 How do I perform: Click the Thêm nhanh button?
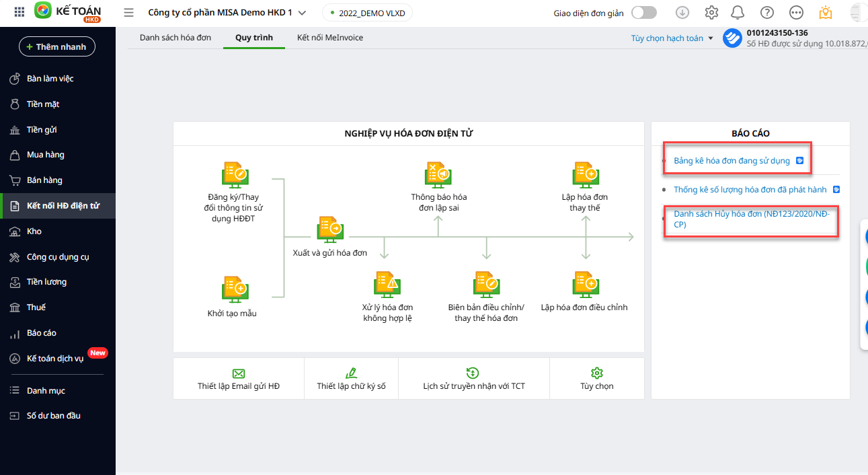click(x=57, y=46)
